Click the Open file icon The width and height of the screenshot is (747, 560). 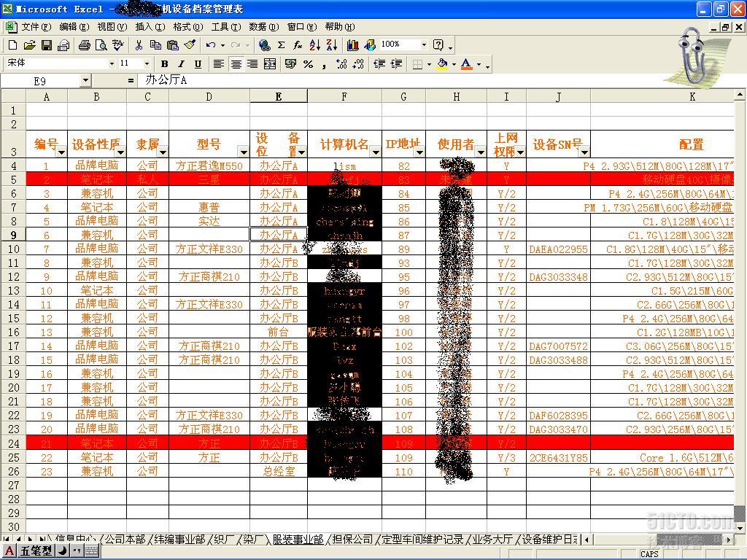[x=29, y=45]
